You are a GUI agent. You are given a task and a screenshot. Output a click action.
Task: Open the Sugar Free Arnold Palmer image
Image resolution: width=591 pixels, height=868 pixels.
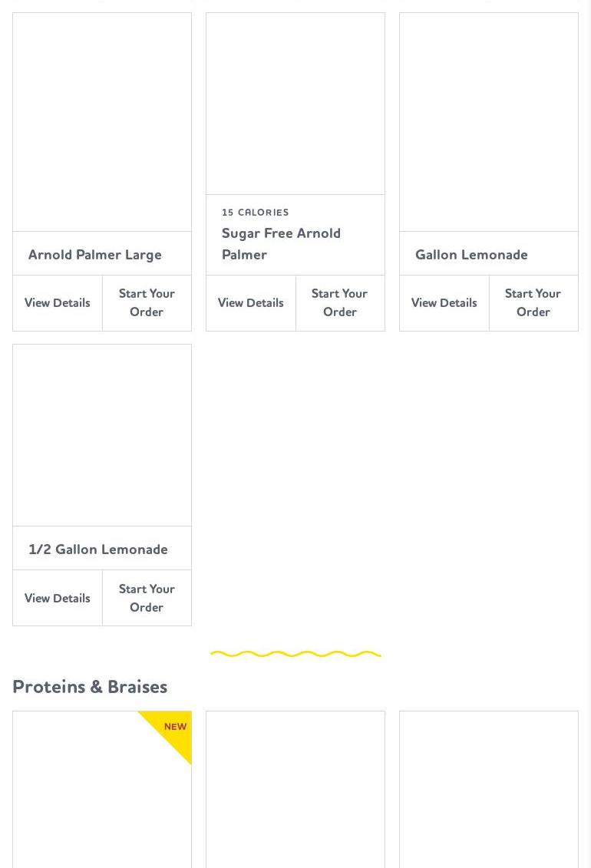pos(295,104)
